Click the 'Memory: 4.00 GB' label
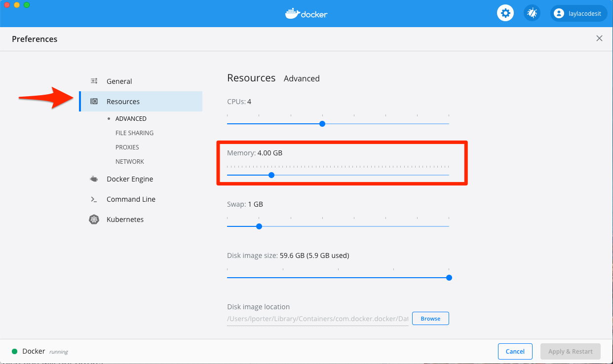 [255, 153]
